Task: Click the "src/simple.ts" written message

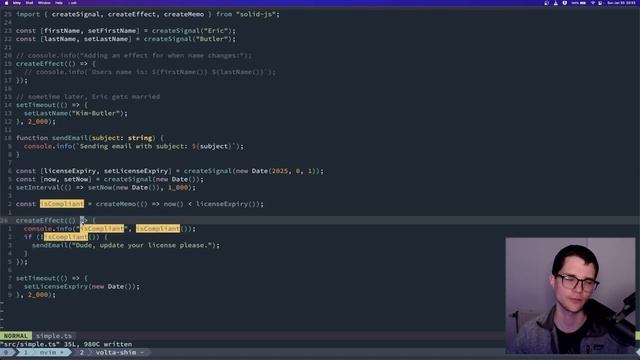Action: tap(66, 344)
